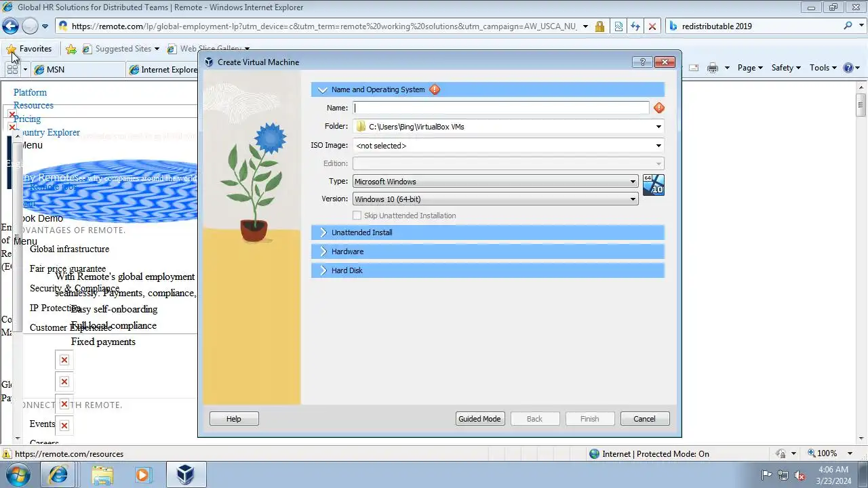
Task: Open the search provider dropdown arrow
Action: click(861, 26)
